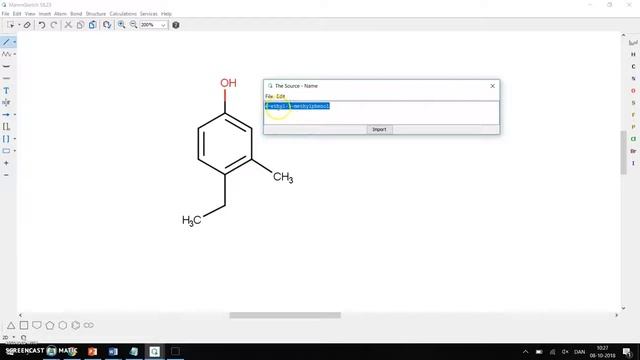Open File menu in Source dialog
Viewport: 640px width, 360px height.
coord(269,96)
